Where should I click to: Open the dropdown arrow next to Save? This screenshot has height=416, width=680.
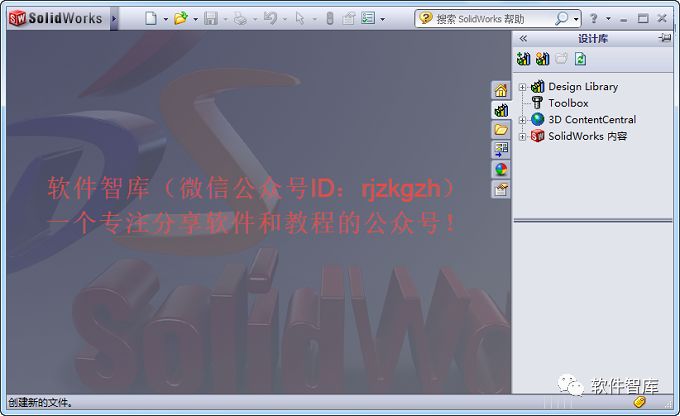click(225, 19)
